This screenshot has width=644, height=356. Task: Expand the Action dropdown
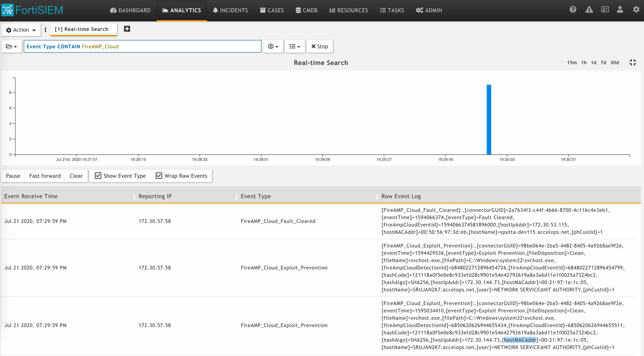point(21,30)
